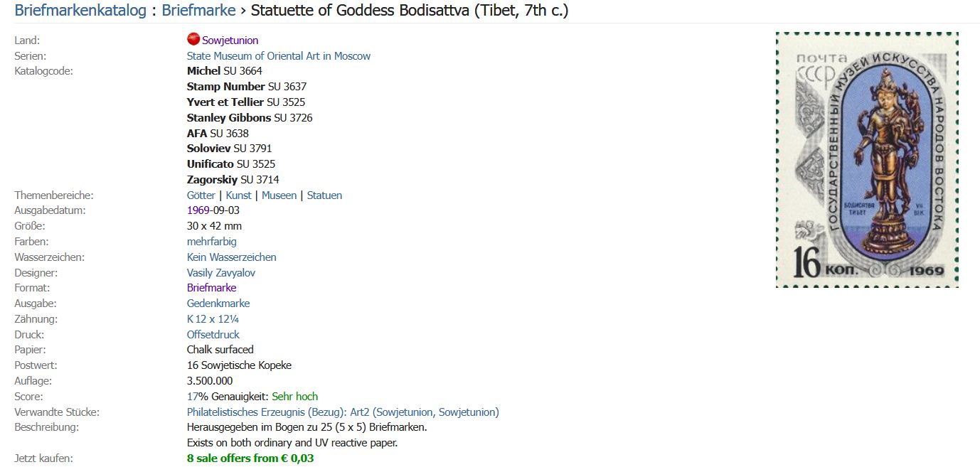Open State Museum of Oriental Art series
Image resolution: width=980 pixels, height=472 pixels.
[278, 56]
